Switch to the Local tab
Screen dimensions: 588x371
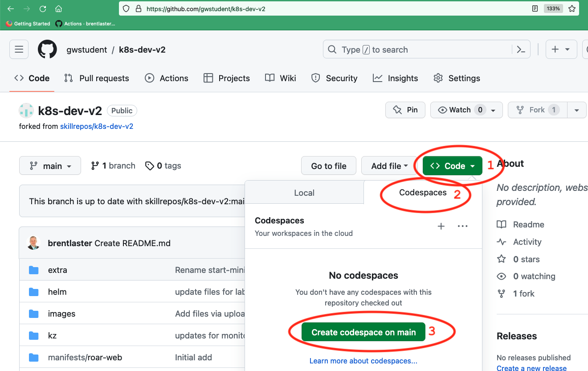(x=304, y=193)
